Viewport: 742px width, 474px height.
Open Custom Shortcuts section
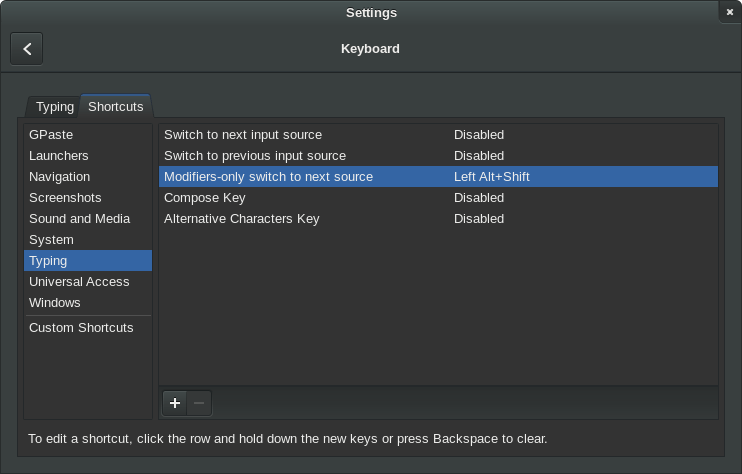coord(81,328)
